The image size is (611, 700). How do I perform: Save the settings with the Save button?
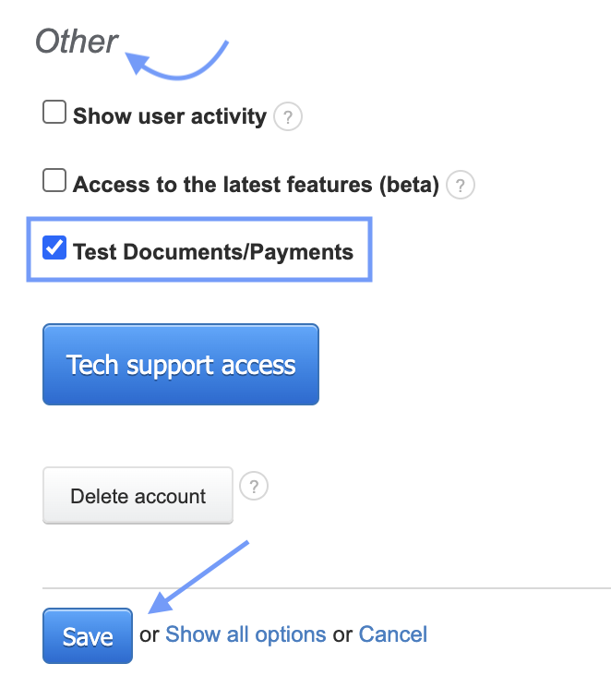pyautogui.click(x=88, y=635)
